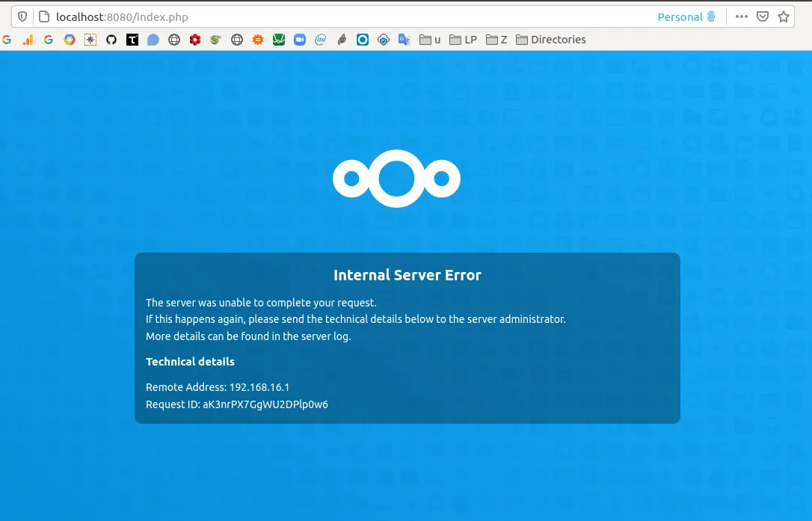
Task: Open the GitHub octocat bookmark
Action: [x=111, y=40]
